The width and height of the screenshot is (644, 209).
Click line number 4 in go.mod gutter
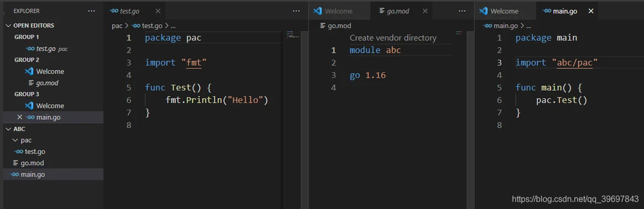pyautogui.click(x=333, y=88)
